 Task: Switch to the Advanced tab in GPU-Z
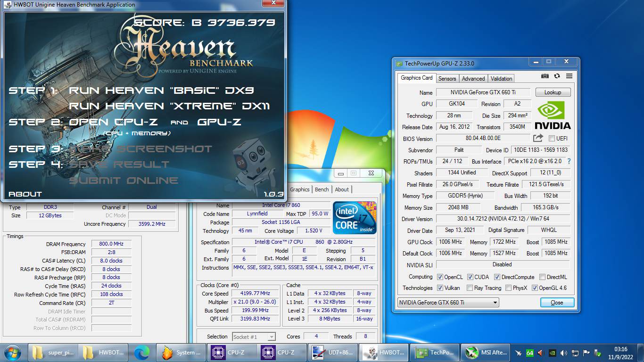click(473, 79)
